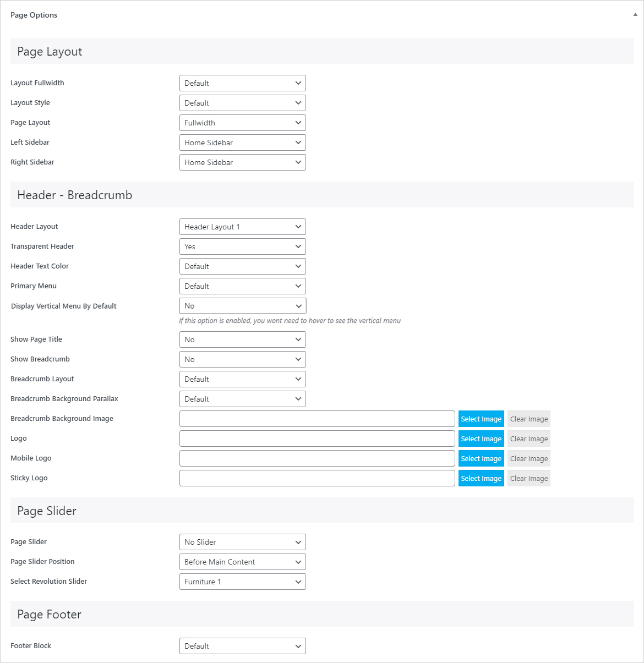Change Page Layout from Fullwidth
This screenshot has height=663, width=644.
[x=242, y=123]
